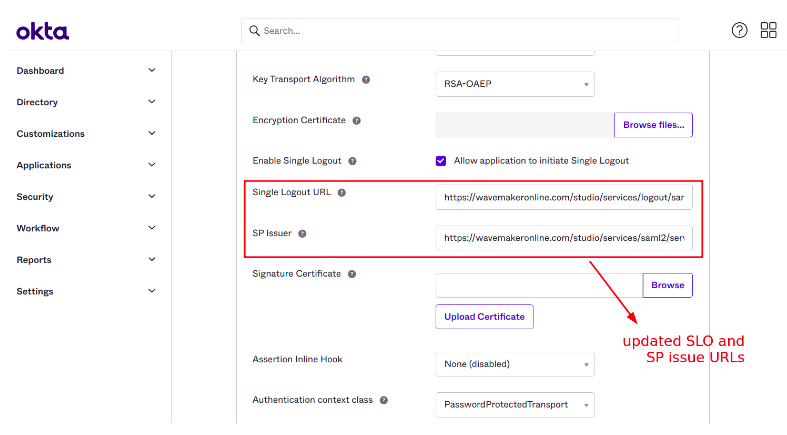Screen dimensions: 787x435
Task: Click the Browse files... button
Action: pos(653,125)
